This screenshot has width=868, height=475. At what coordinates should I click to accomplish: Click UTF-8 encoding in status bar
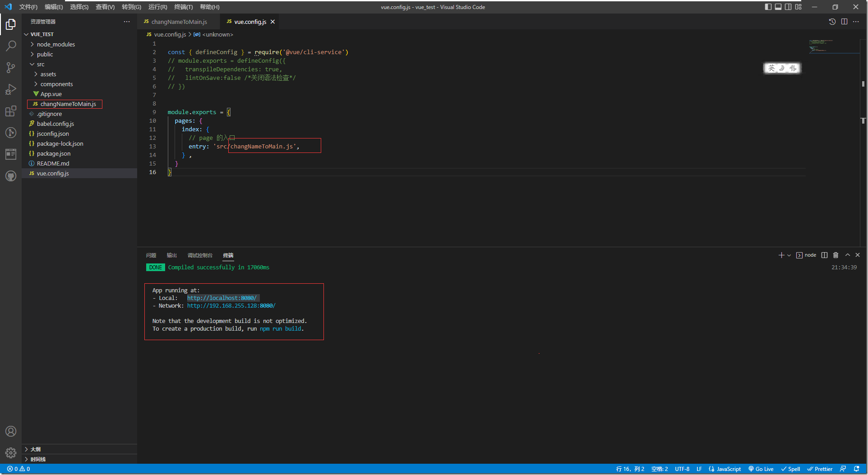(682, 469)
